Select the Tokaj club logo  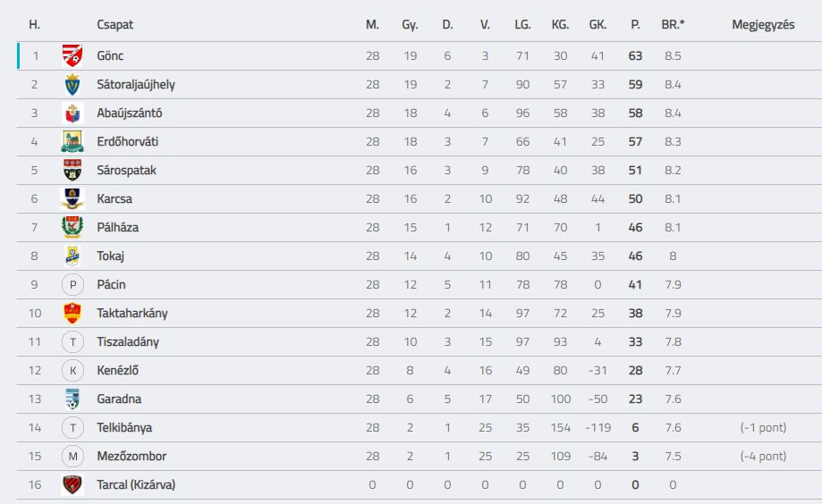72,256
